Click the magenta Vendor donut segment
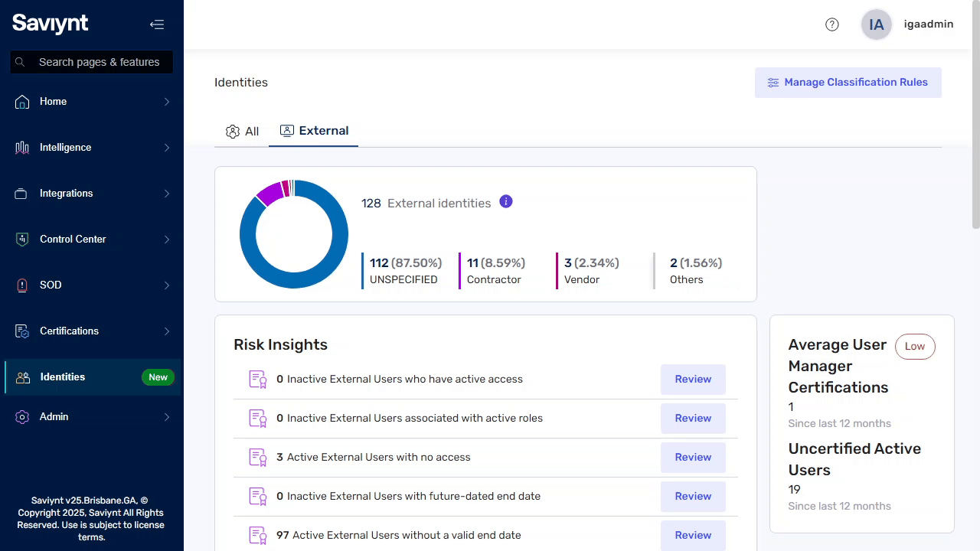This screenshot has width=980, height=551. (286, 188)
